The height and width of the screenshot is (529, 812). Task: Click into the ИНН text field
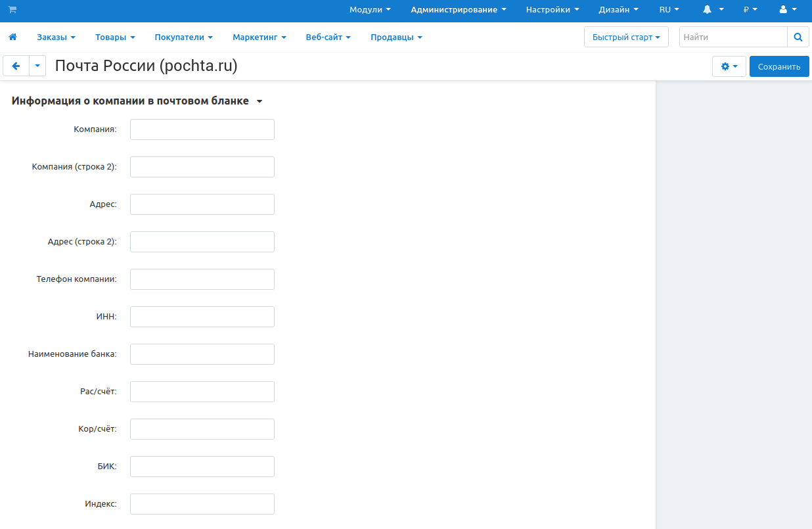[202, 317]
